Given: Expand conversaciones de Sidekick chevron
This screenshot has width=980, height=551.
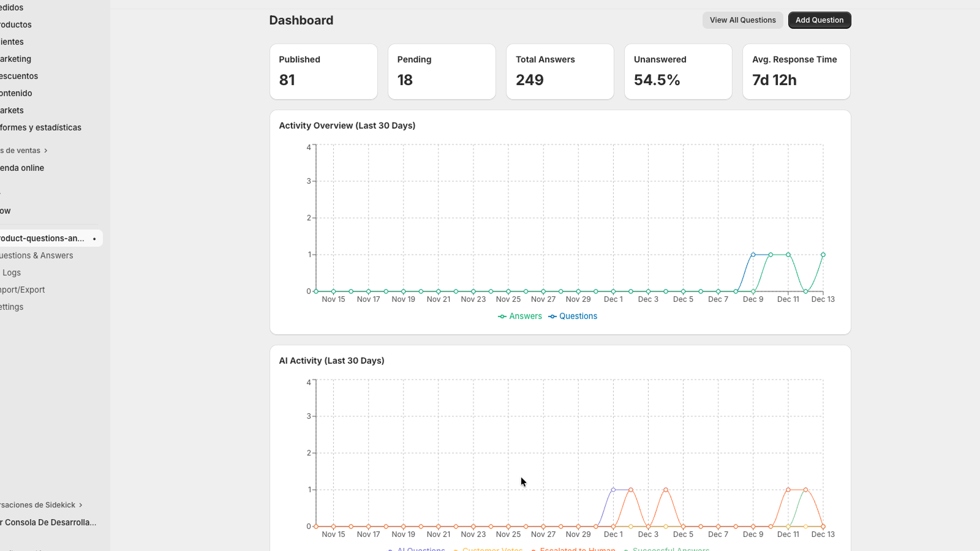Looking at the screenshot, I should (x=80, y=505).
